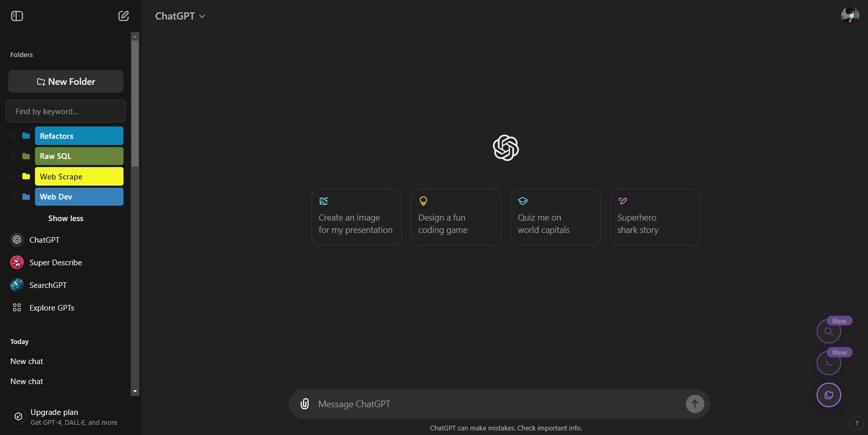Click the Explore GPTs grid icon

click(17, 307)
